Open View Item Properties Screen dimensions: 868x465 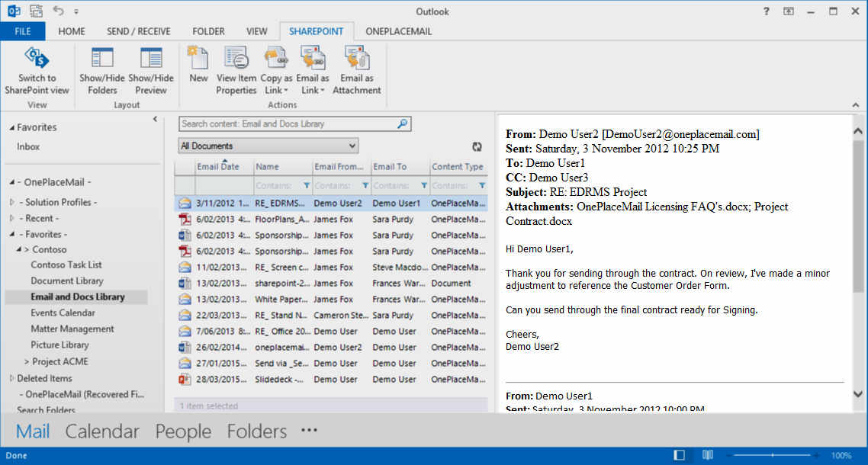[x=236, y=59]
